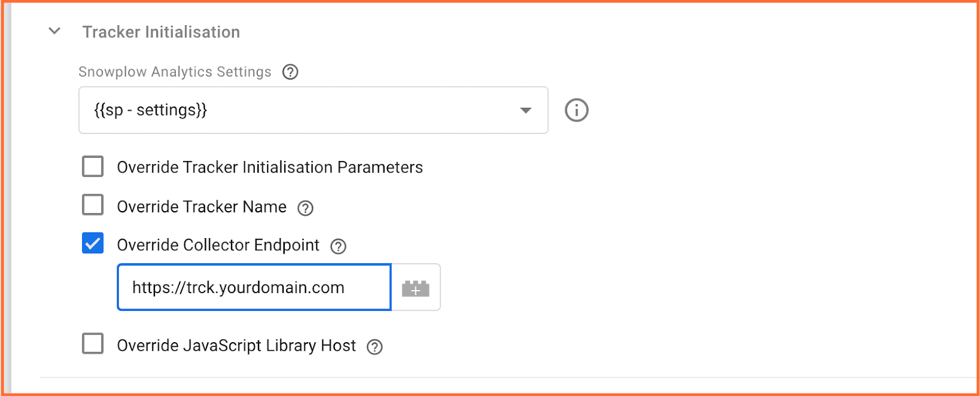Open help for Override Tracker Name
The height and width of the screenshot is (396, 980).
tap(306, 207)
